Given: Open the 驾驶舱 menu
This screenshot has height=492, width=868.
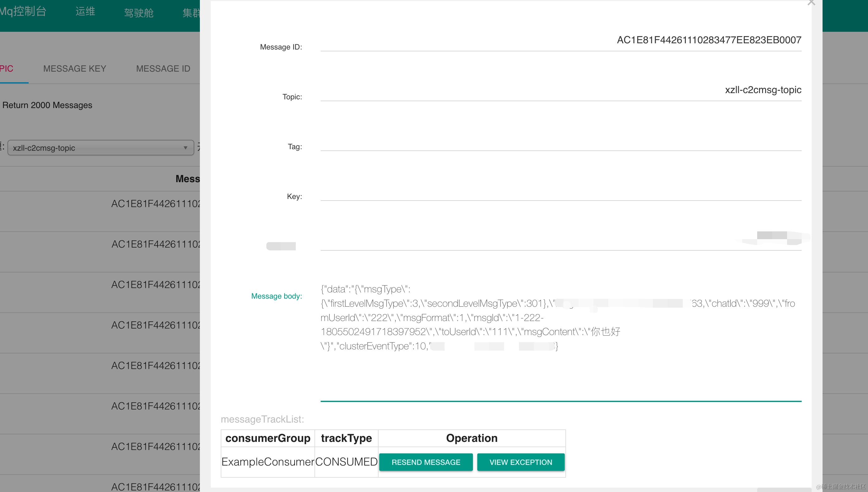Looking at the screenshot, I should click(x=139, y=13).
